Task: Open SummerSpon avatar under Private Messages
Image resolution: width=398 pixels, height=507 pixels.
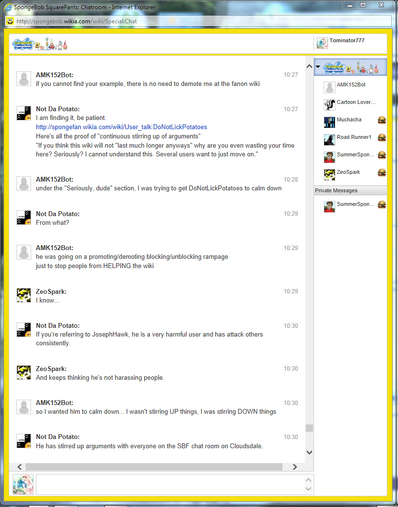Action: [x=329, y=207]
